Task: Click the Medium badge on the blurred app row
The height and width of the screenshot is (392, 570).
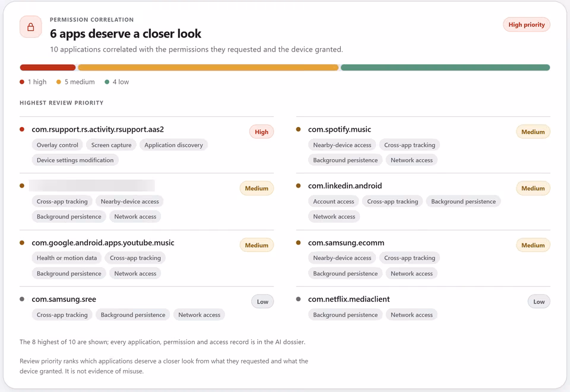Action: pos(256,188)
